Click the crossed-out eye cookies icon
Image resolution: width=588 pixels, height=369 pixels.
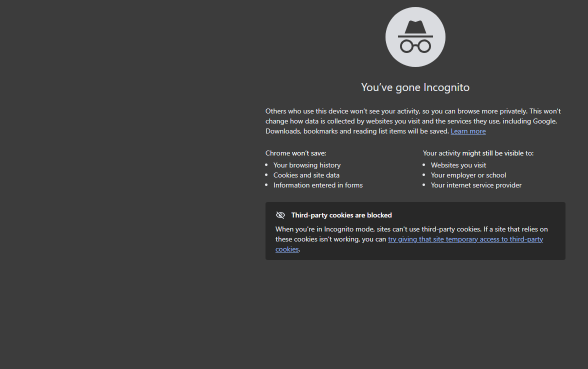pos(280,215)
